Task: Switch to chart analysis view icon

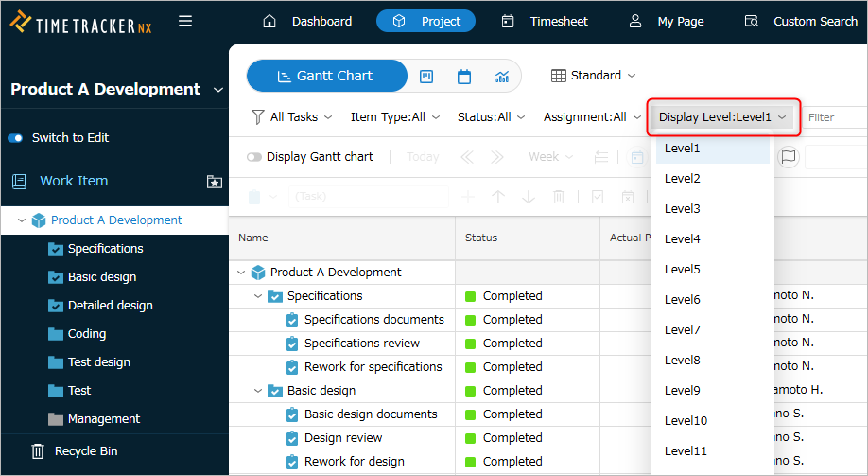Action: point(502,77)
